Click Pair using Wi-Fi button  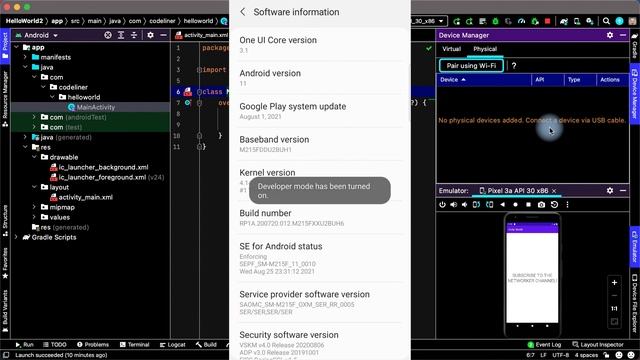[471, 66]
